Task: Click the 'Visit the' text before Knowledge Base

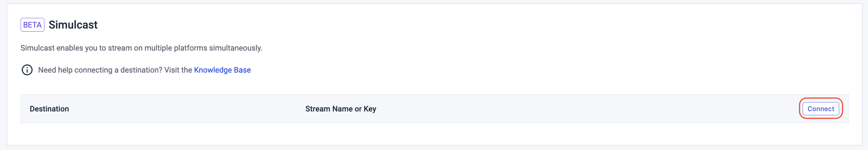Action: pos(178,70)
